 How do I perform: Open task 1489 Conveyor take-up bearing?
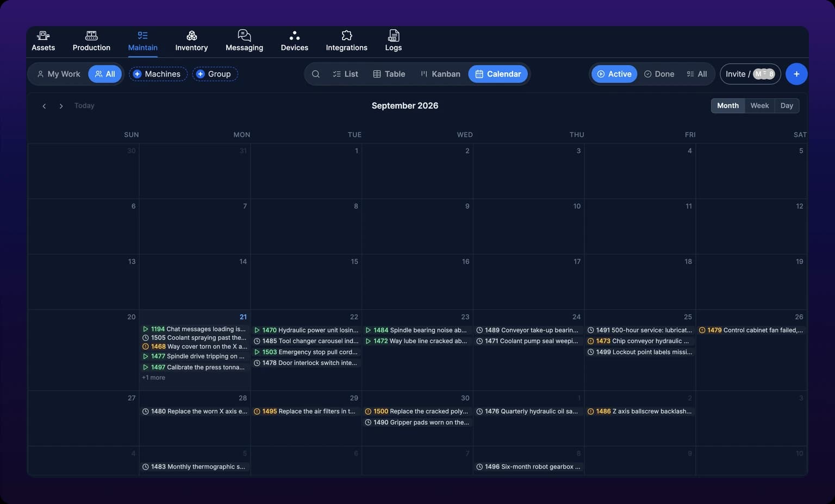528,330
